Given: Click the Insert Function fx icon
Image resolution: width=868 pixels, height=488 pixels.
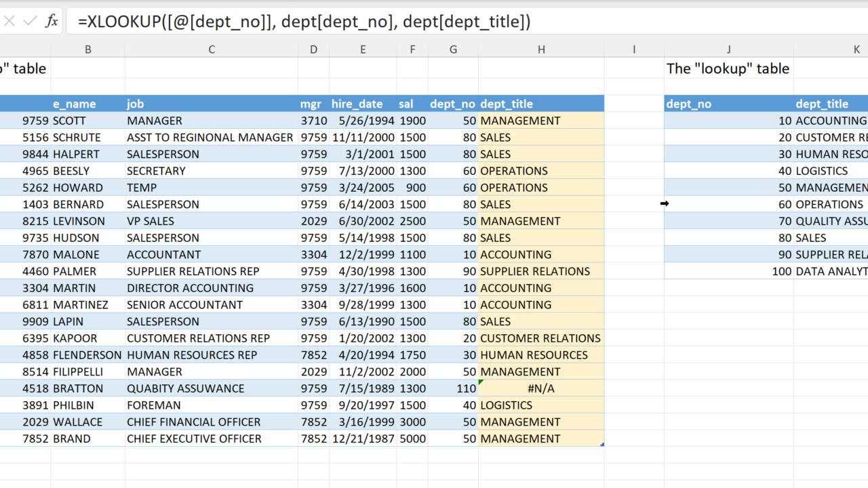Looking at the screenshot, I should (x=52, y=21).
